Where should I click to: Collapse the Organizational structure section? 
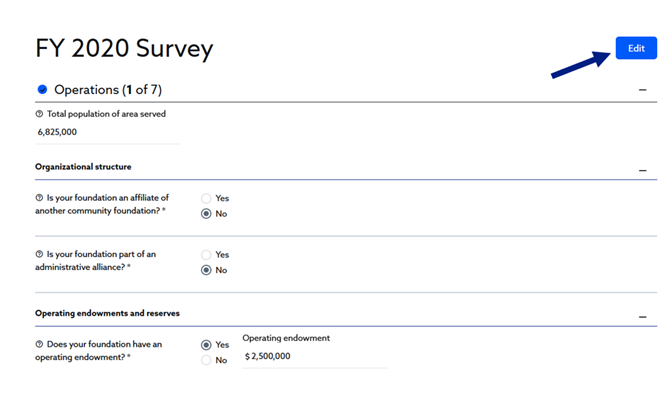pos(642,171)
